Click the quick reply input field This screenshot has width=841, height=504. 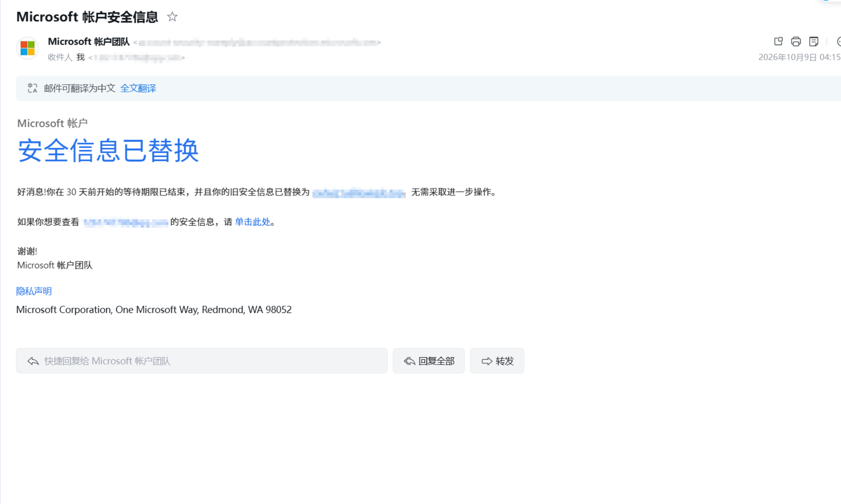click(202, 361)
